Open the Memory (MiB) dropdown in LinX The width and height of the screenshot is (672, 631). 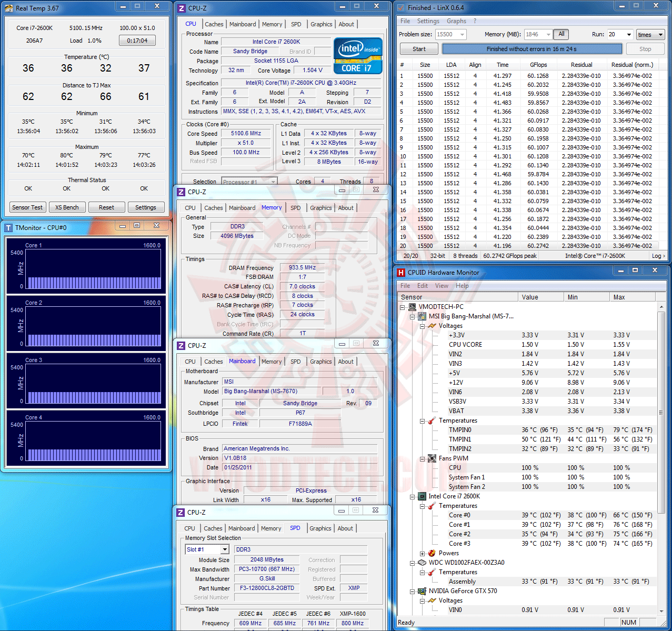tap(548, 34)
